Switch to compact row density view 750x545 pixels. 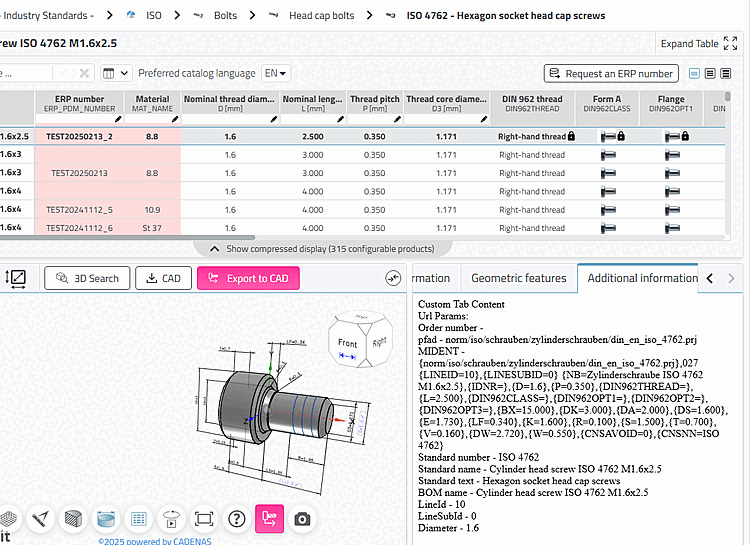click(x=696, y=74)
